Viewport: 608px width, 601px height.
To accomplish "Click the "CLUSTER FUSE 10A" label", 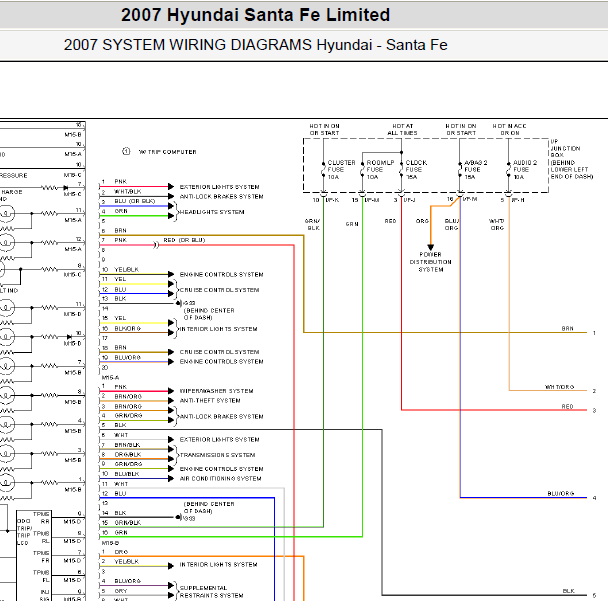I will [x=341, y=170].
